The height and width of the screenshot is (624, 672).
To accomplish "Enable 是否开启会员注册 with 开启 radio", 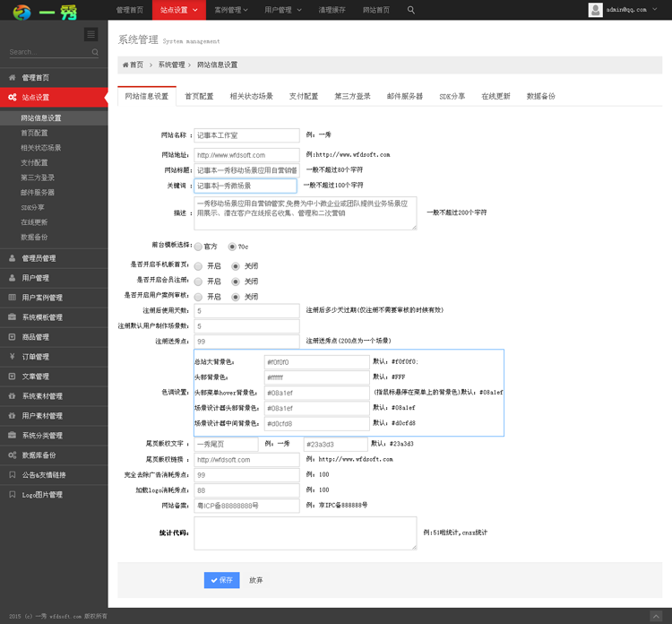I will [198, 282].
